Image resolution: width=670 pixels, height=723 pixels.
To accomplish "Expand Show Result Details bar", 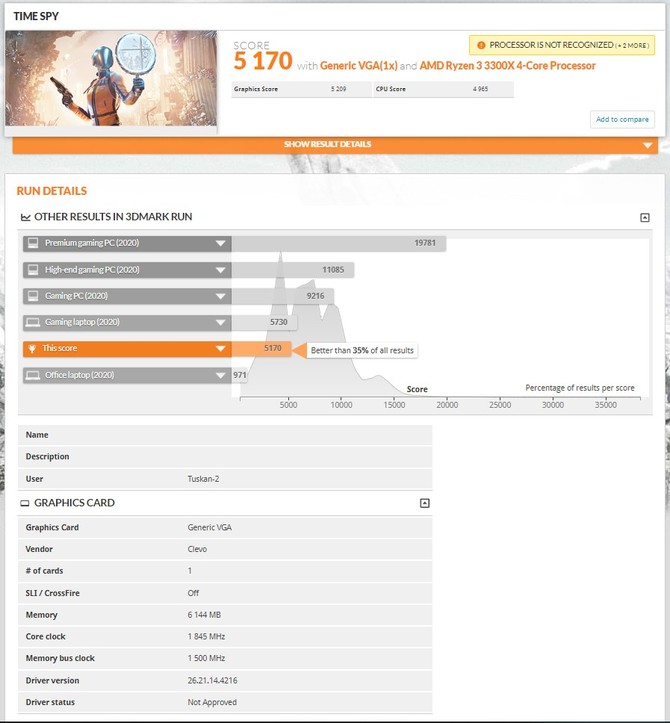I will tap(335, 145).
